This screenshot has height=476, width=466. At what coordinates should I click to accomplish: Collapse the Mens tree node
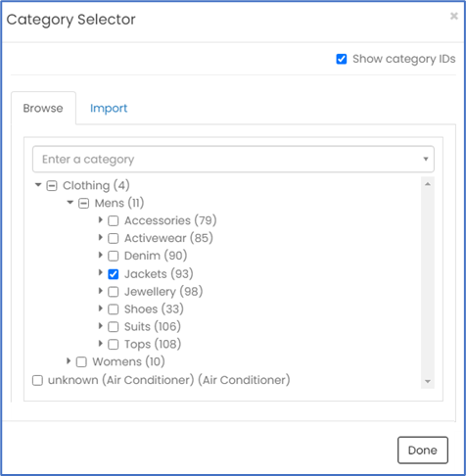pos(70,203)
